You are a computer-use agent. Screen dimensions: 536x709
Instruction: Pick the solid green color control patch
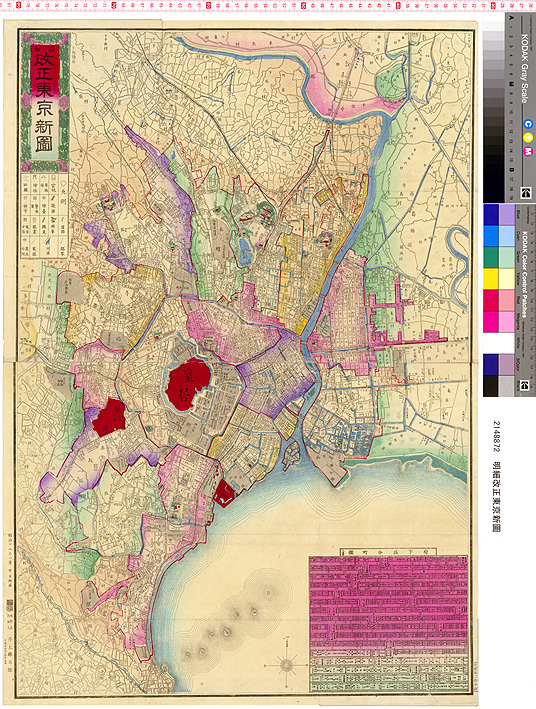(x=491, y=257)
